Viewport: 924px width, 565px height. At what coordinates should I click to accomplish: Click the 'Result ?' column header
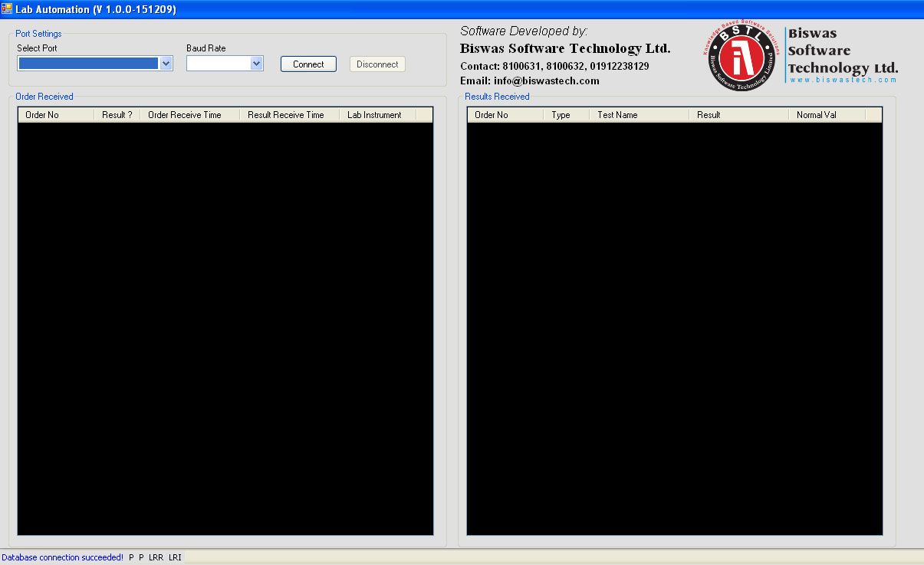117,115
